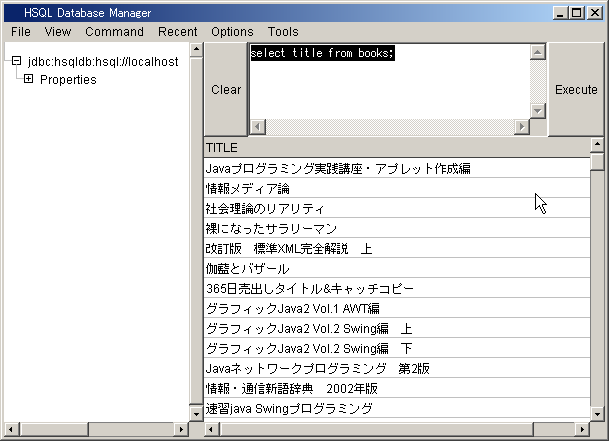
Task: Click the results horizontal scrollbar thumb
Action: 377,429
